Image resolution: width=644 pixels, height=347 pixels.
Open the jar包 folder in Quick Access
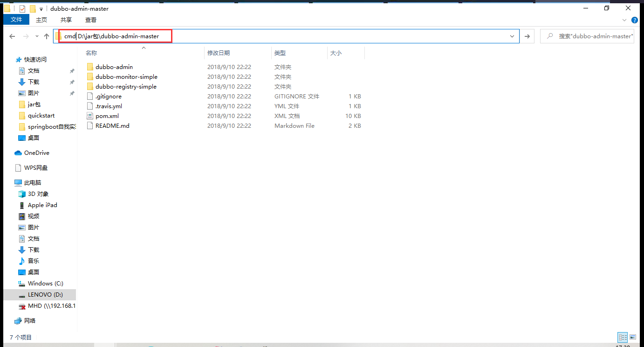(34, 104)
